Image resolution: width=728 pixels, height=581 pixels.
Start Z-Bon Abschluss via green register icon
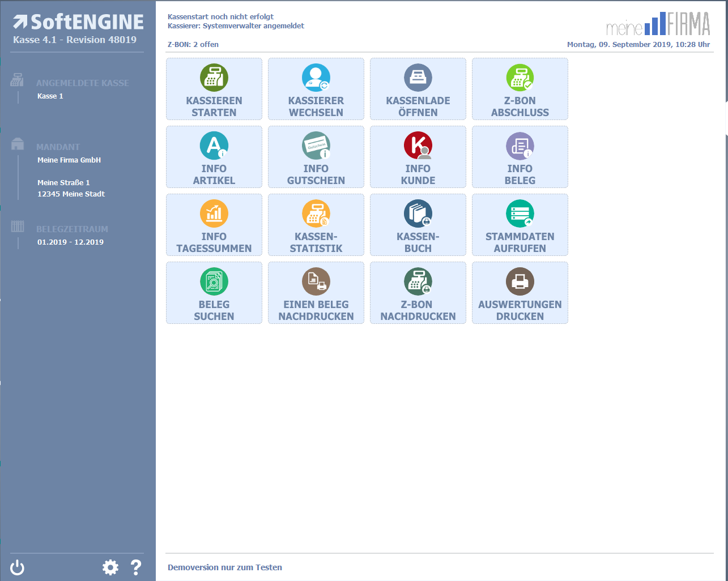pos(520,78)
